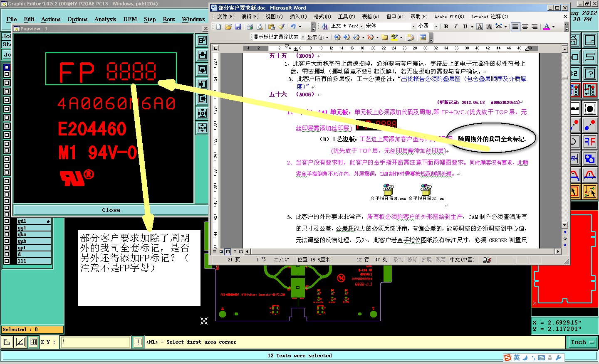Toggle Italic formatting in Word
599x364 pixels.
click(x=455, y=27)
